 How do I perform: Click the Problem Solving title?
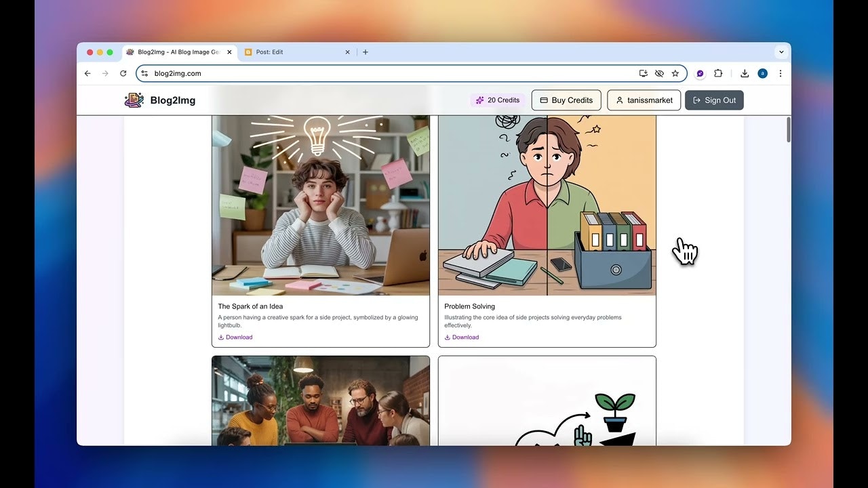(x=470, y=306)
